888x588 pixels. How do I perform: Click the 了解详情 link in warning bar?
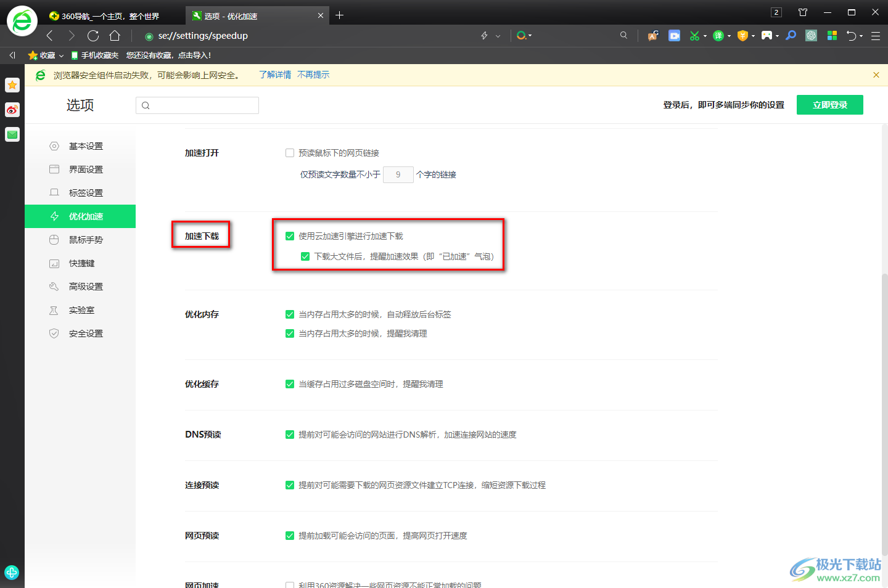[x=275, y=75]
